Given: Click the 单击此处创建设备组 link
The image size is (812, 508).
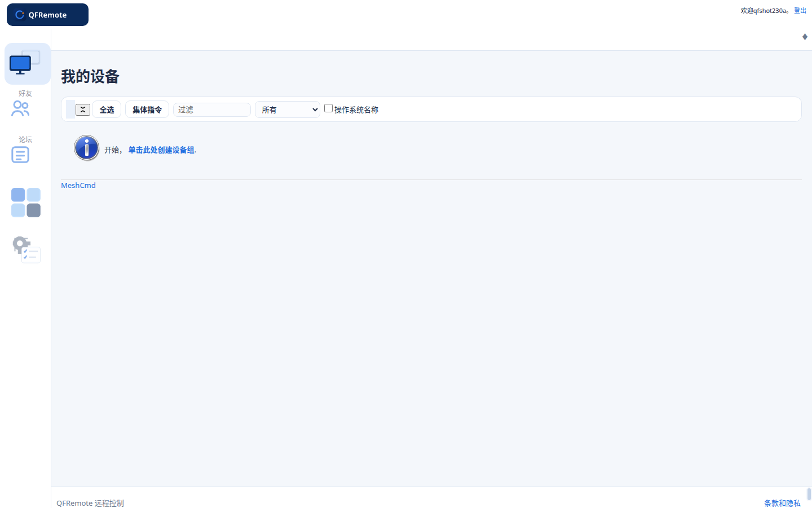Looking at the screenshot, I should coord(161,150).
